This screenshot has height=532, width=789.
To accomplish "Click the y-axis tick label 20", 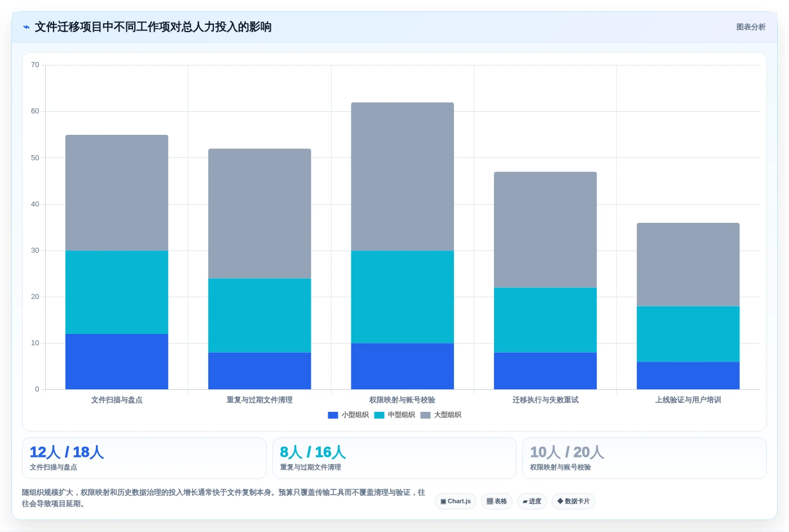I will pos(35,297).
